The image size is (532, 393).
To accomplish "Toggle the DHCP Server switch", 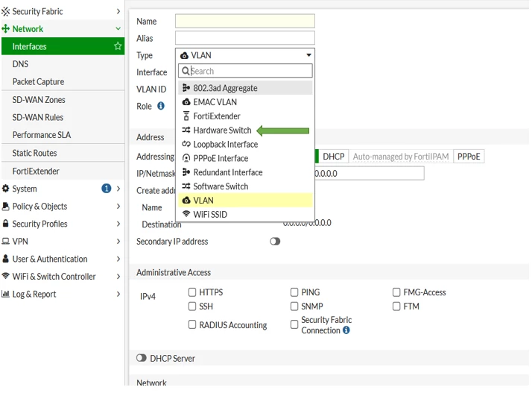I will point(142,358).
